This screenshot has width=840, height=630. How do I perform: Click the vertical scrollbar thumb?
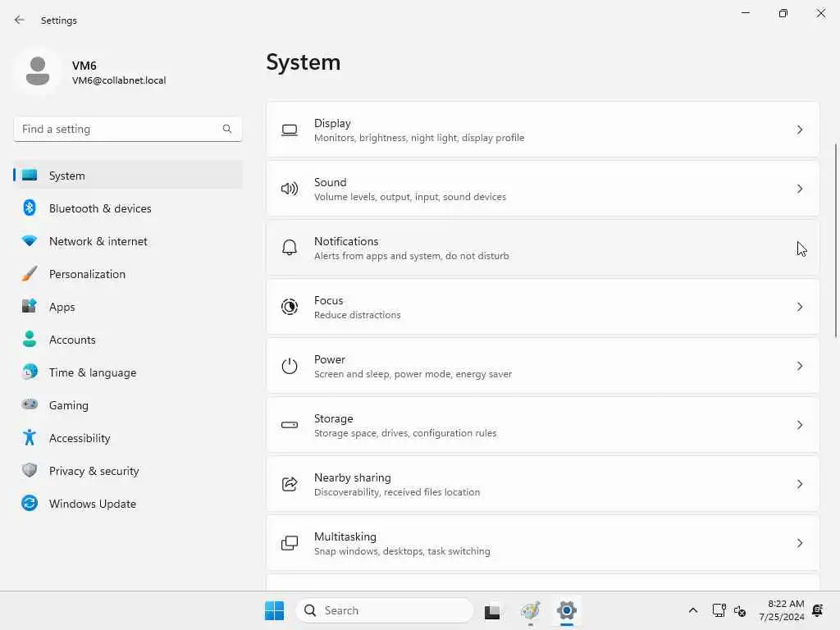835,240
